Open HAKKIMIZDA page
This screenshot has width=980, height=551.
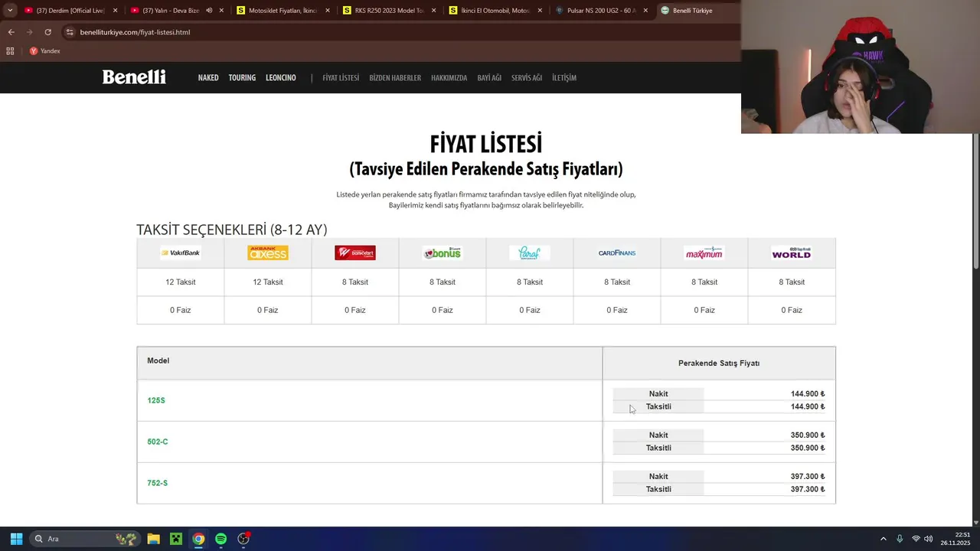point(449,78)
